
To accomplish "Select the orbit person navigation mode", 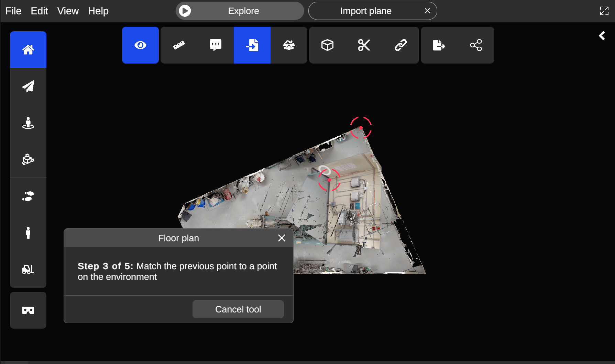I will coord(28,123).
